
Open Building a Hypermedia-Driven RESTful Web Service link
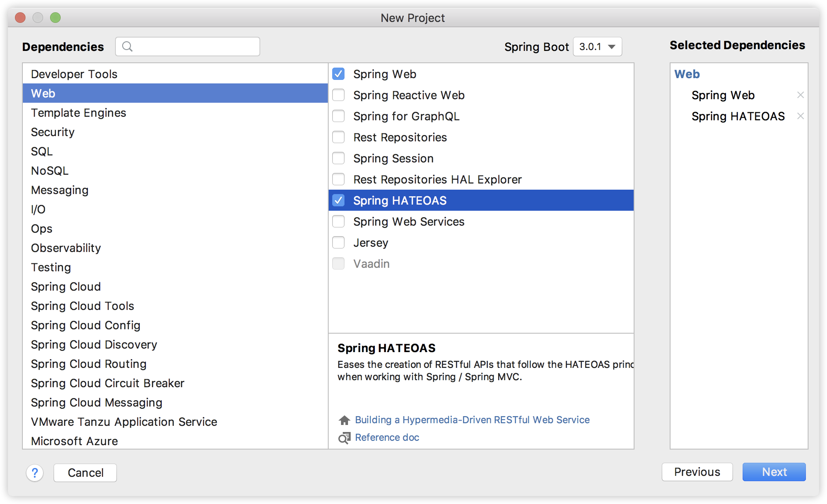472,420
